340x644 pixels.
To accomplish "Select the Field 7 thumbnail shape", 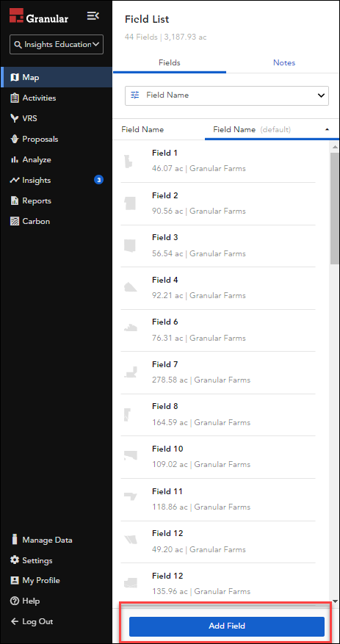I will (x=131, y=372).
